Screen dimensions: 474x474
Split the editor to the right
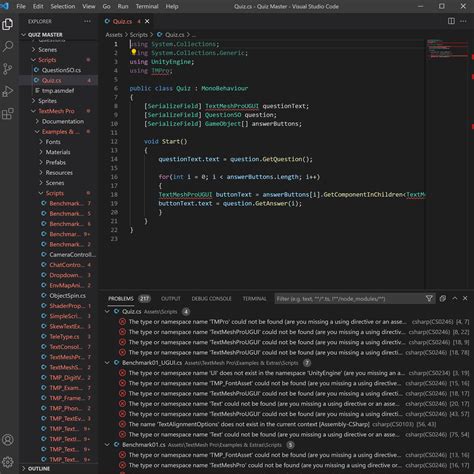(x=451, y=21)
